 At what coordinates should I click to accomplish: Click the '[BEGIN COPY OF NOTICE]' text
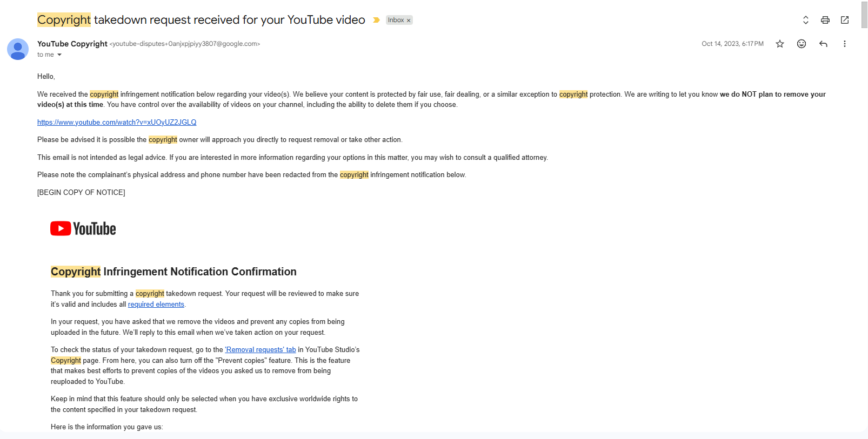coord(81,192)
